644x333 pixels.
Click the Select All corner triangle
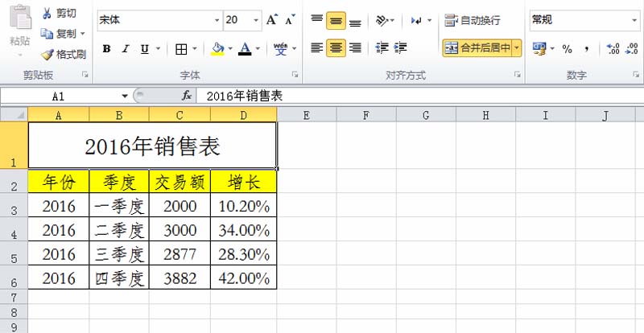coord(14,114)
